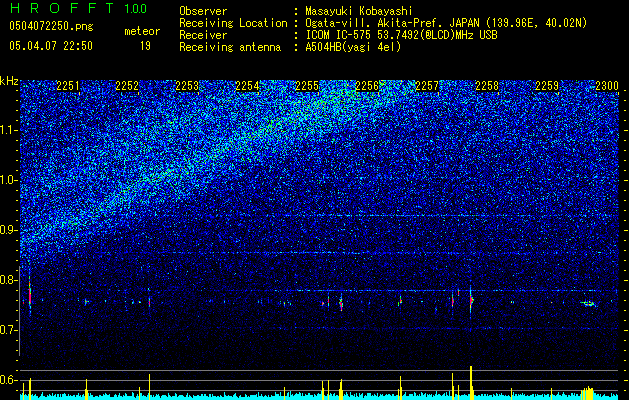The image size is (629, 400).
Task: Select the file name 0504072250.png
Action: tap(51, 26)
